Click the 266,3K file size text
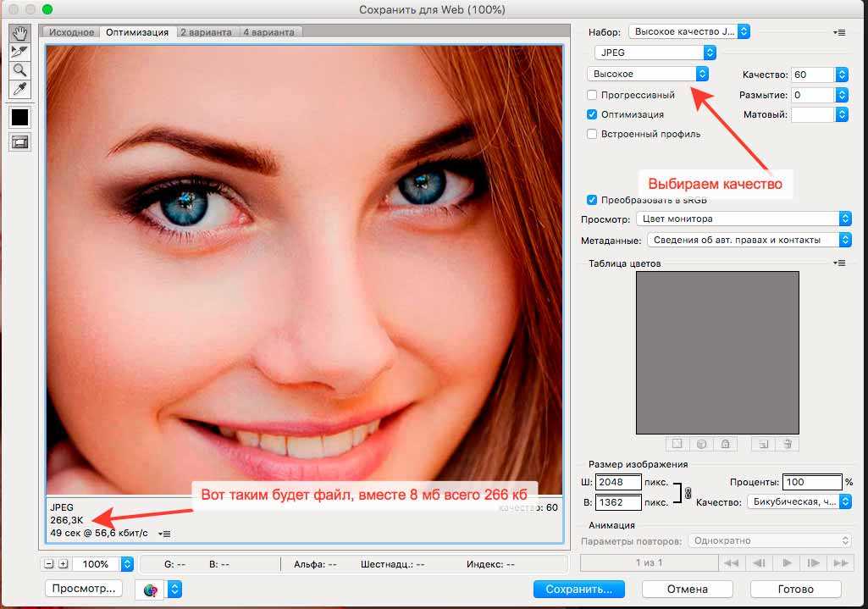 [67, 520]
